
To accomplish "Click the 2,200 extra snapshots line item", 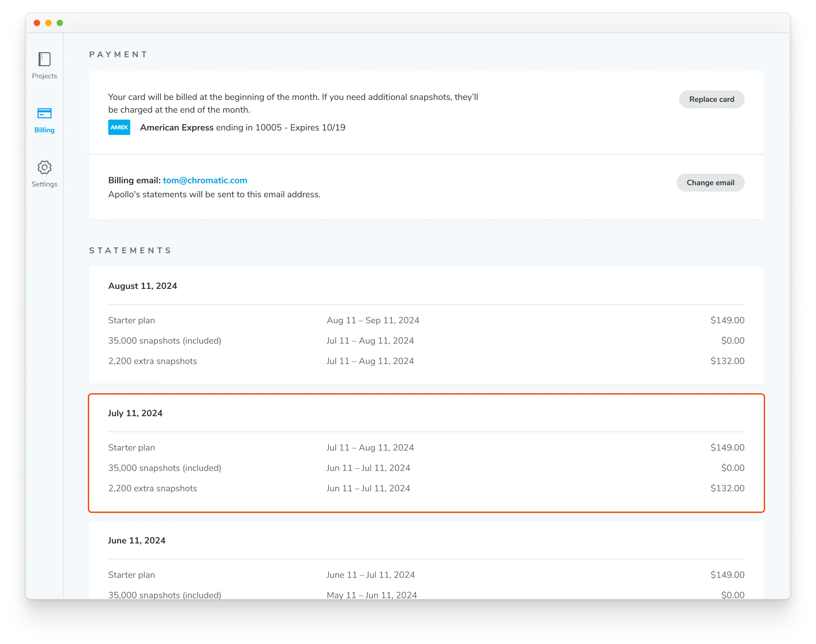I will pyautogui.click(x=152, y=361).
